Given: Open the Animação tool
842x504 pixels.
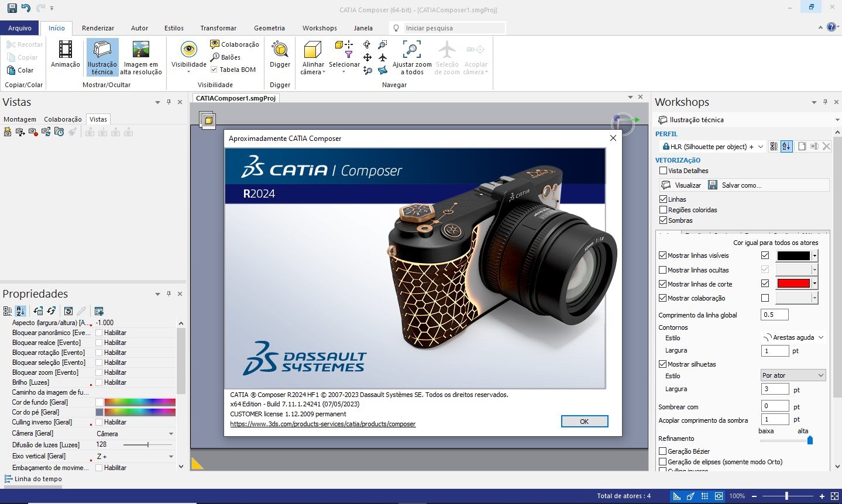Looking at the screenshot, I should [65, 56].
